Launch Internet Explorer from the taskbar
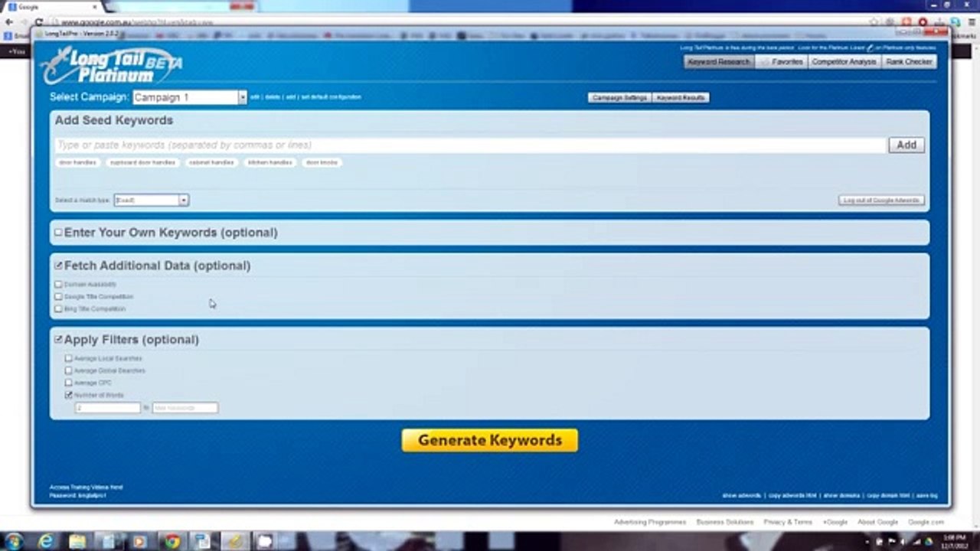Image resolution: width=980 pixels, height=551 pixels. pos(47,541)
